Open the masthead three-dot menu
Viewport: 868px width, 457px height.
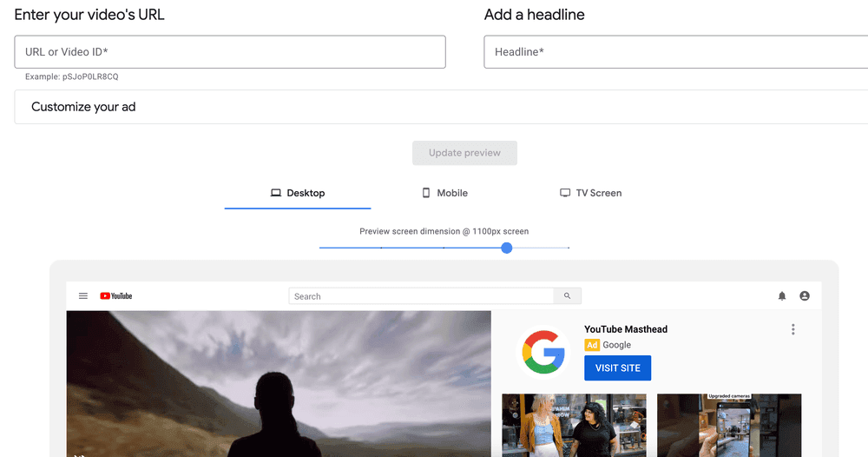(792, 329)
